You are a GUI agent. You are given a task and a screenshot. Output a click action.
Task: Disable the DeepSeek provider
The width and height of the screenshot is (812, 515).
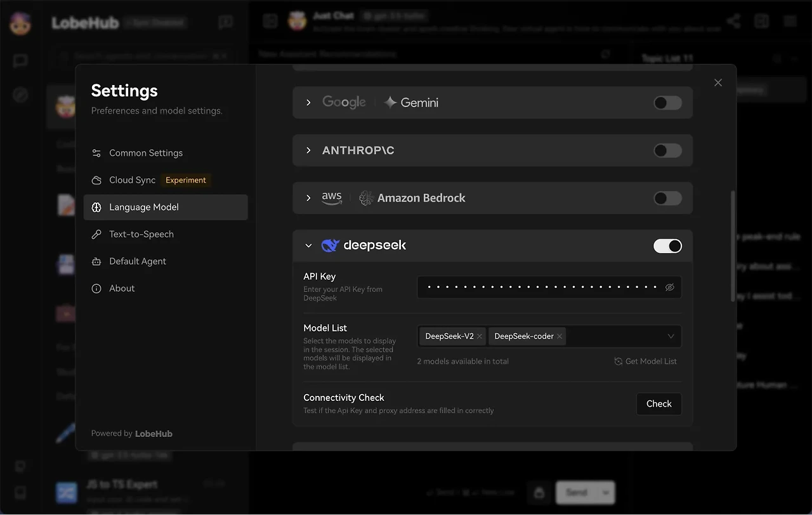click(667, 245)
